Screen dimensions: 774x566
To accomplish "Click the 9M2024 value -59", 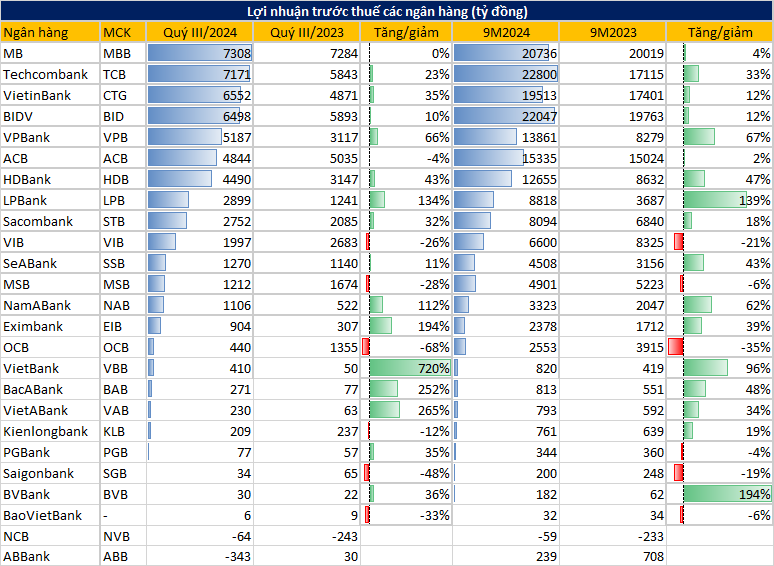I will (506, 536).
